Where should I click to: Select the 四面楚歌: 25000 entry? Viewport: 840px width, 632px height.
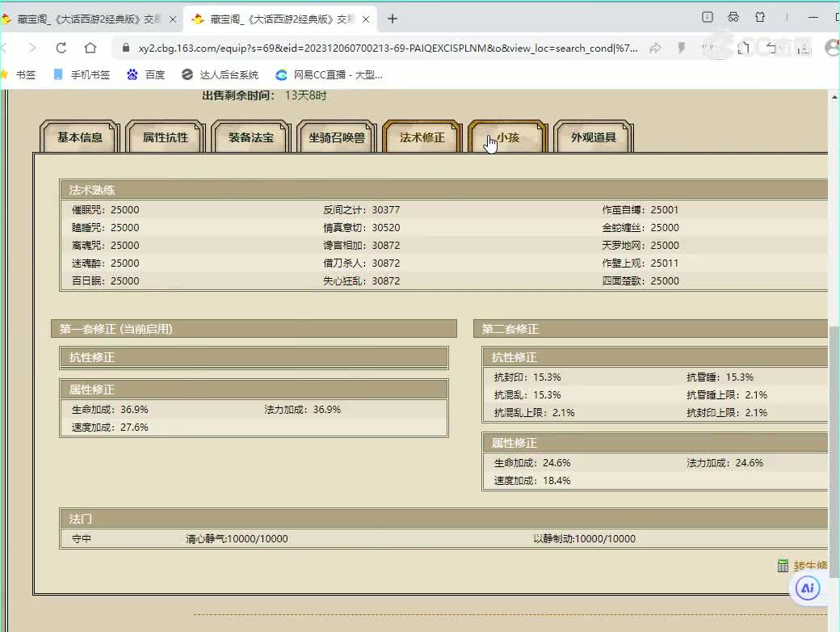click(640, 280)
